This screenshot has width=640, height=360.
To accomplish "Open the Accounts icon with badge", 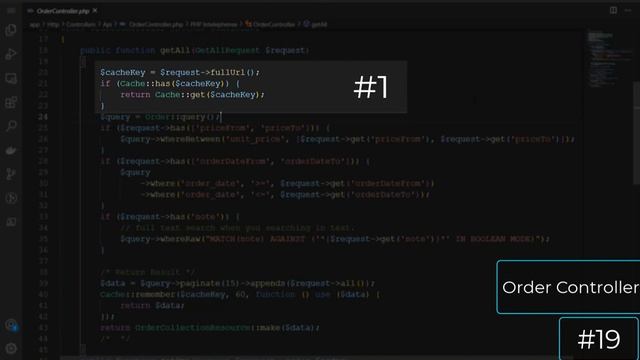I will [11, 325].
